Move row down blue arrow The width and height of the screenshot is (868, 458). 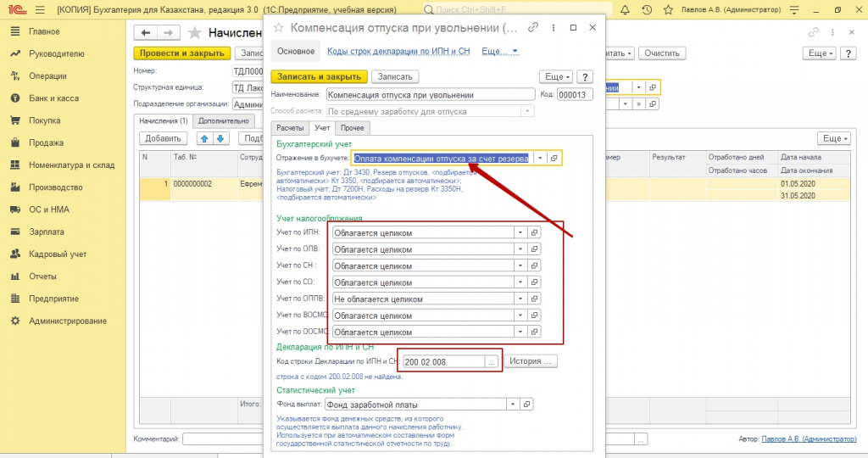point(220,138)
